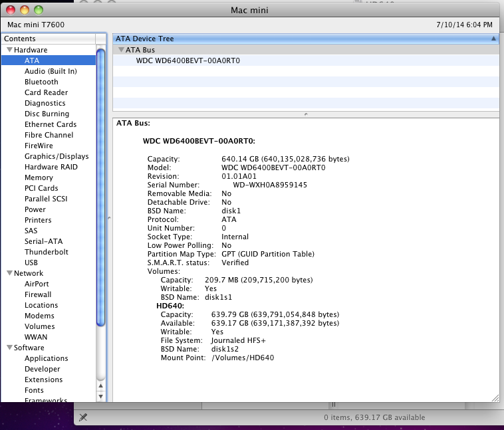The height and width of the screenshot is (430, 504).
Task: Click the pencil icon in Finder status bar
Action: pyautogui.click(x=83, y=417)
